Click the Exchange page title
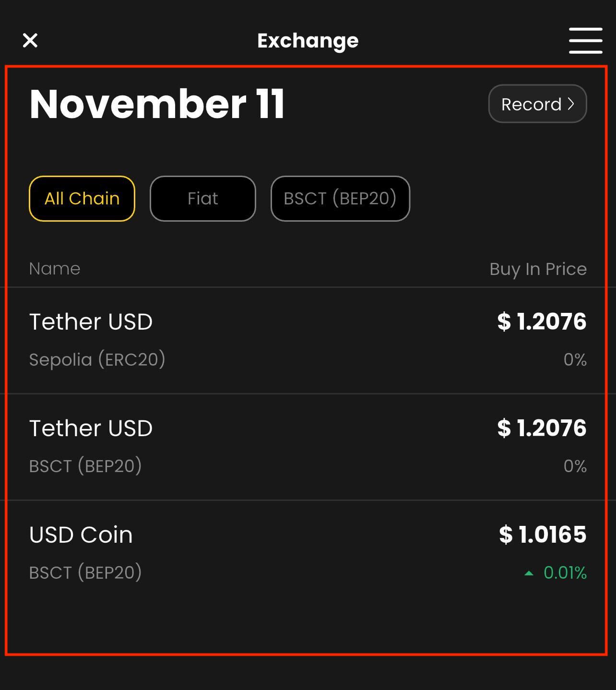 308,41
